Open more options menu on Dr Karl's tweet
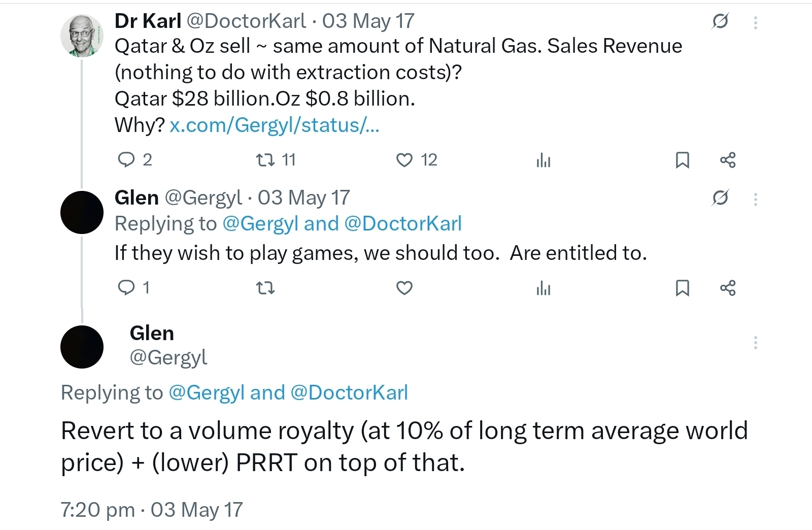This screenshot has height=530, width=812. click(755, 22)
